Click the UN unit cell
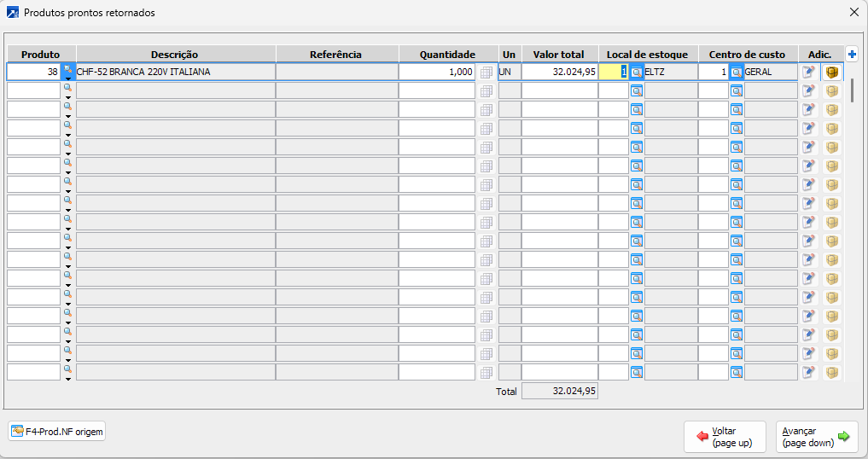The width and height of the screenshot is (868, 459). pos(510,72)
